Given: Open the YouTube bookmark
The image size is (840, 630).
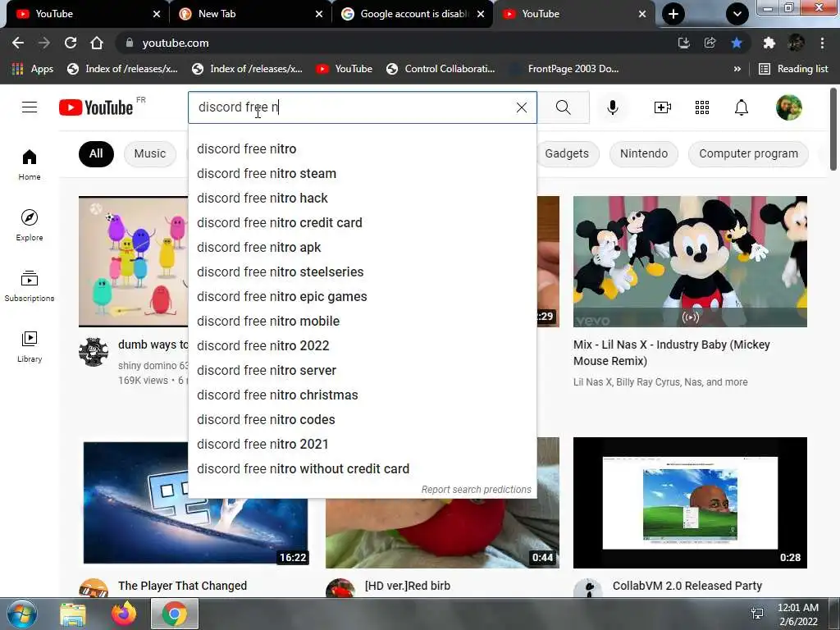Looking at the screenshot, I should [x=344, y=69].
